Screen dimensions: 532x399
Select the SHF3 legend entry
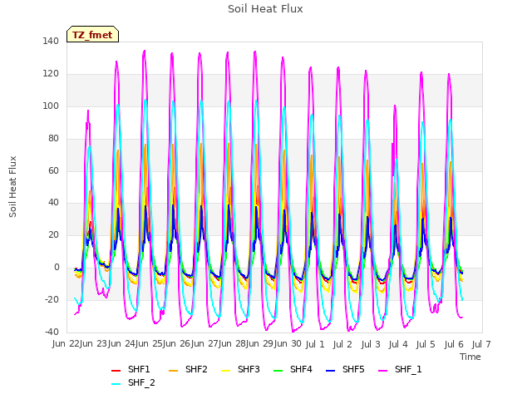[240, 369]
